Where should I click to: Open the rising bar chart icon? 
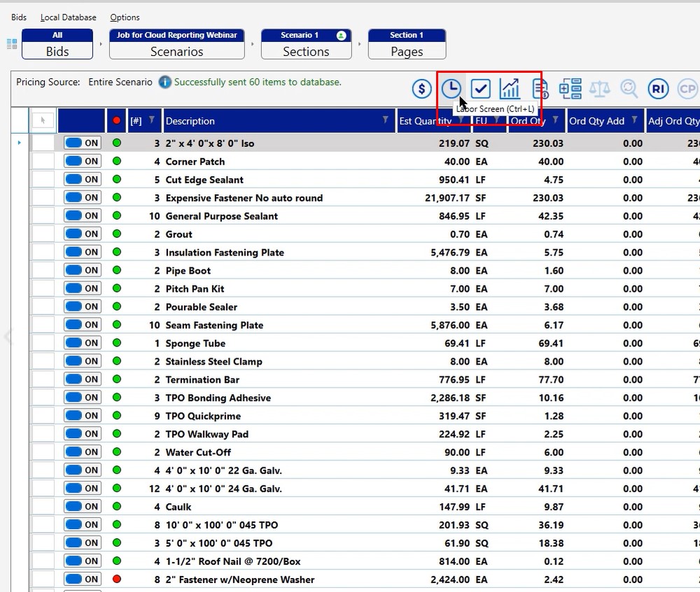coord(510,89)
